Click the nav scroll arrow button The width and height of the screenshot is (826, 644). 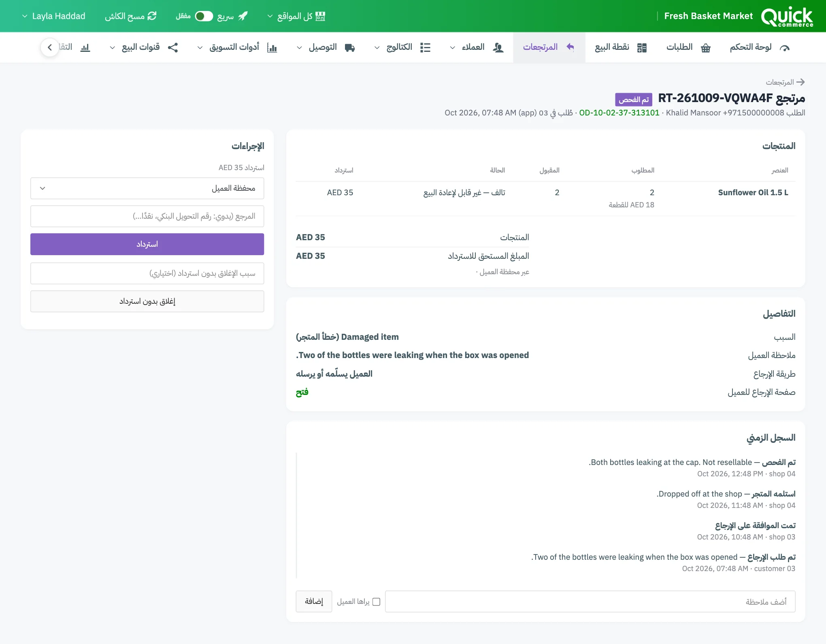click(x=50, y=47)
